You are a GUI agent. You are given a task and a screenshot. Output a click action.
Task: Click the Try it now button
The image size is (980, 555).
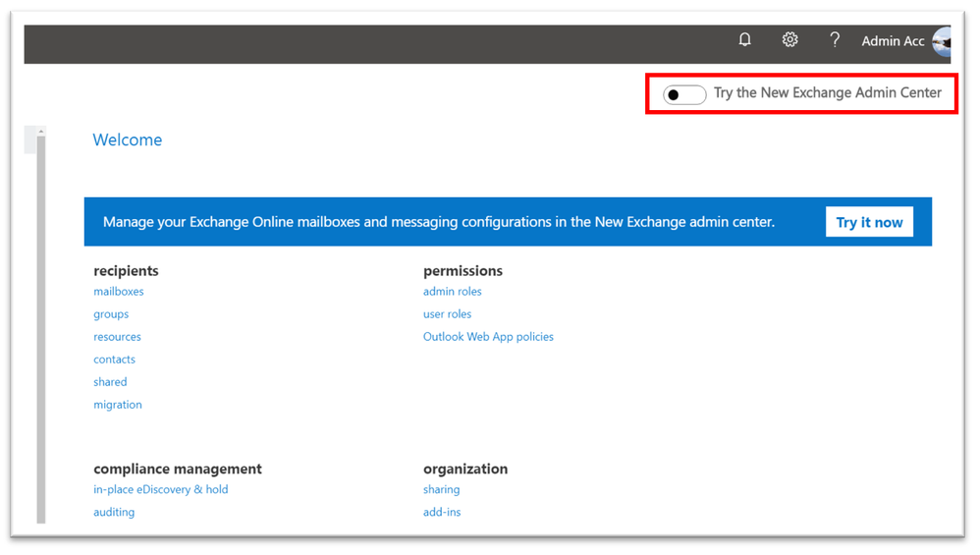869,222
